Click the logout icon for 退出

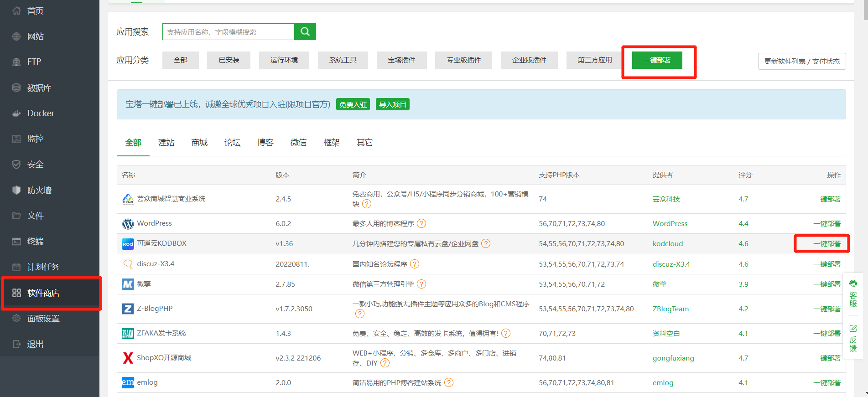click(16, 344)
